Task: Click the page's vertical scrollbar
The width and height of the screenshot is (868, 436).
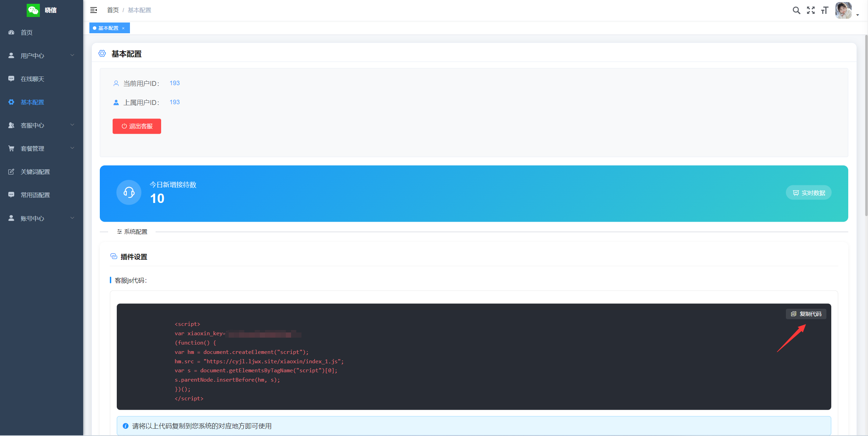Action: [866, 125]
